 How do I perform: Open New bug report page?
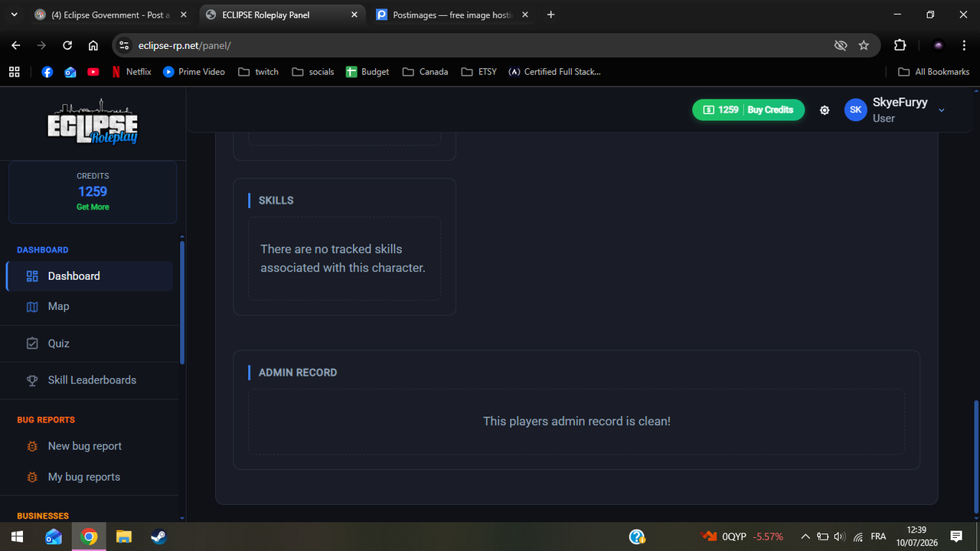[x=90, y=446]
